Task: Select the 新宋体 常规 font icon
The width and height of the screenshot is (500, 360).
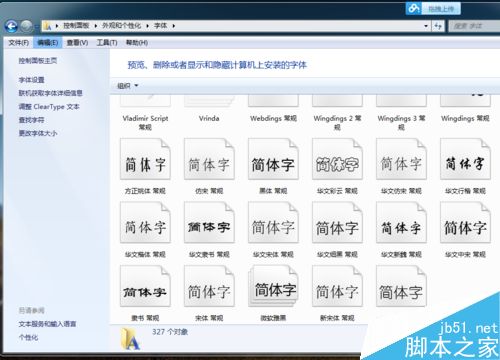Action: pyautogui.click(x=337, y=286)
